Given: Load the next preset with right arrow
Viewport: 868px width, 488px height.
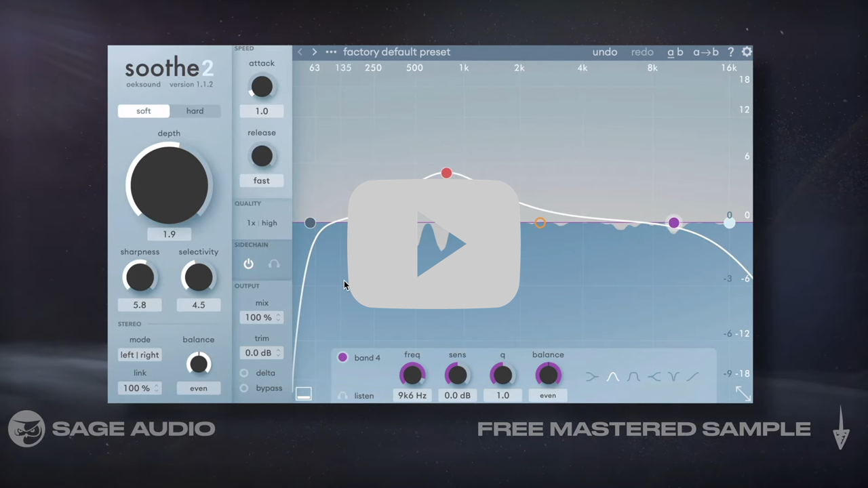Looking at the screenshot, I should (x=314, y=52).
